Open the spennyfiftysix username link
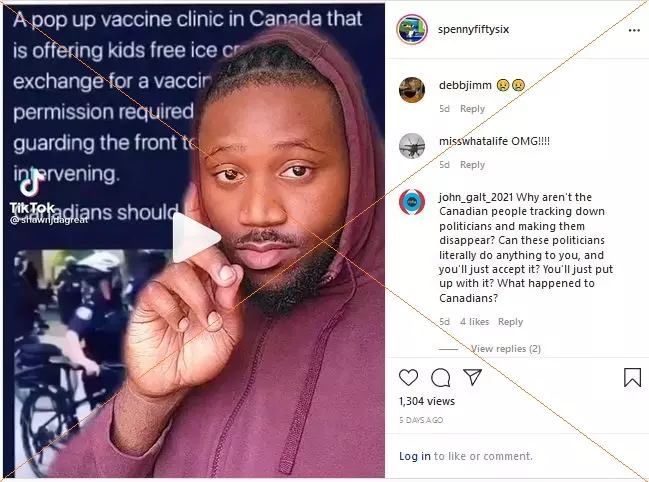This screenshot has height=482, width=649. 474,29
